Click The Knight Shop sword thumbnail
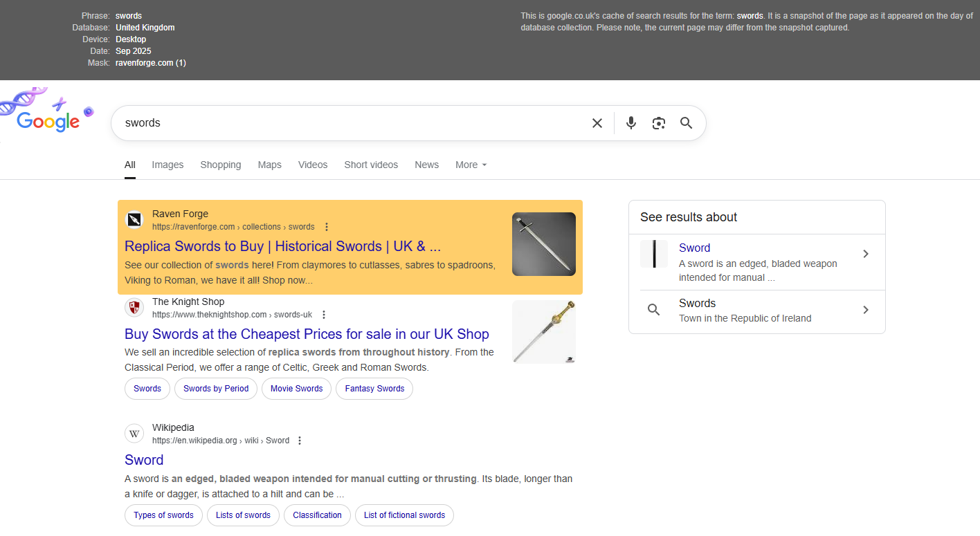This screenshot has height=536, width=980. [544, 332]
